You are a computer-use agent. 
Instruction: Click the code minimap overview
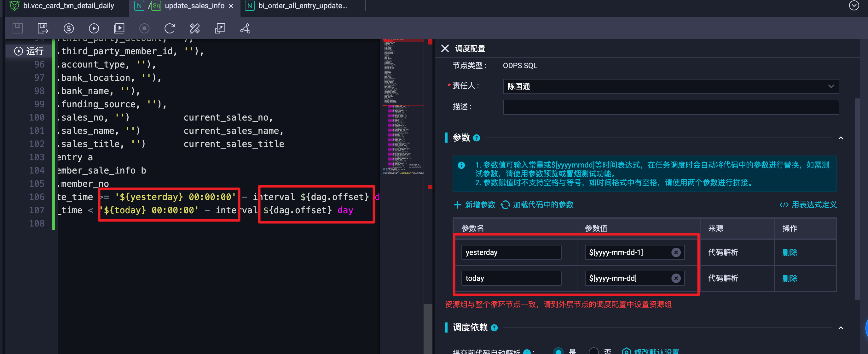click(x=403, y=107)
